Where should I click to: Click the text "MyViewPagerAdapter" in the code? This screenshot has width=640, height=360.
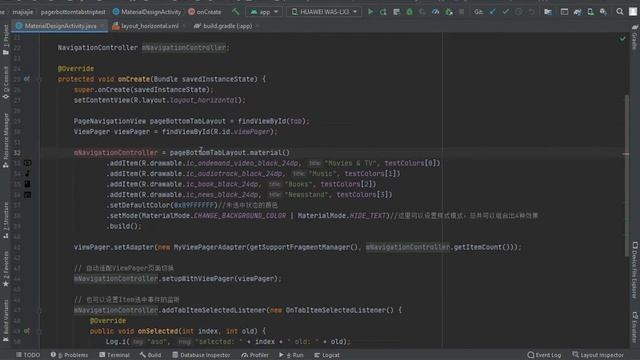click(x=209, y=247)
